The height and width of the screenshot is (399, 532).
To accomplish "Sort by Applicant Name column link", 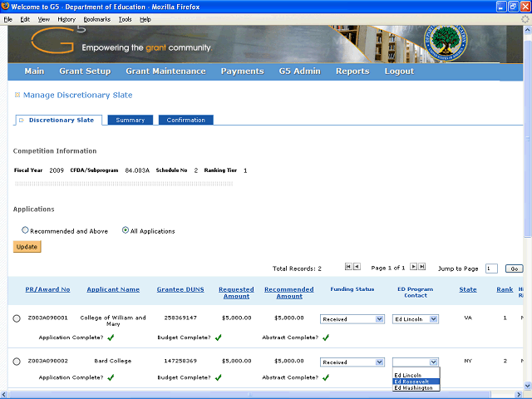I will (113, 290).
